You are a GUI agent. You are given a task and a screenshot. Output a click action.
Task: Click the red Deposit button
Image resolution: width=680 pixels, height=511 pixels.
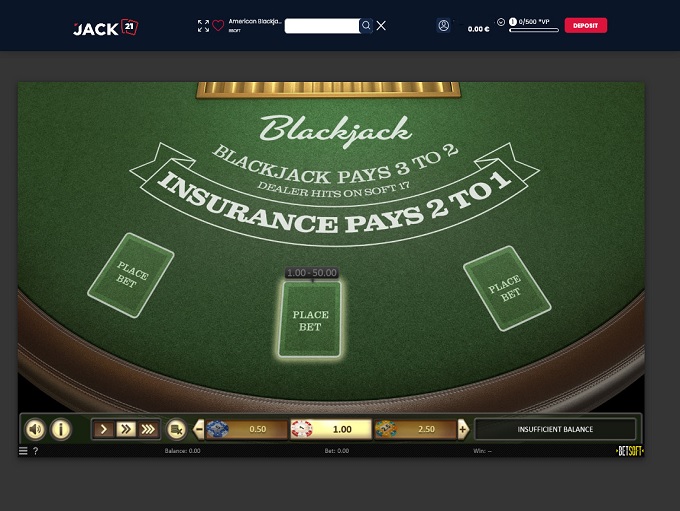click(x=585, y=26)
